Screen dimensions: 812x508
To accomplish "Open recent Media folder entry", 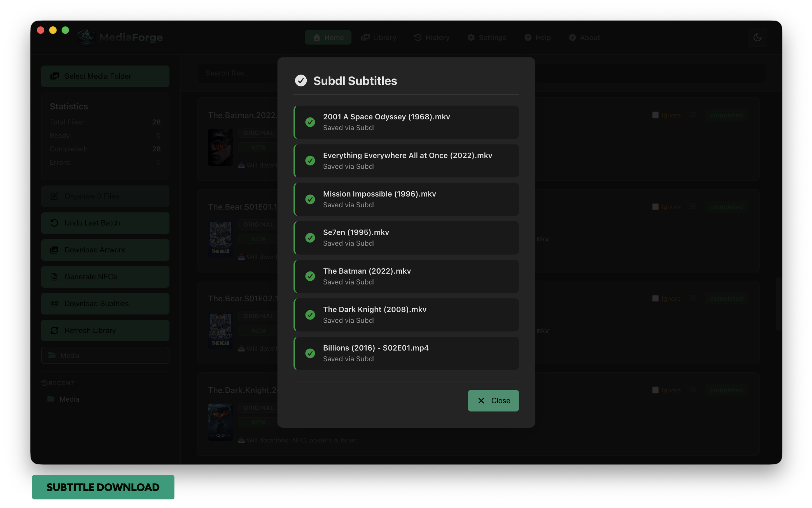I will tap(63, 399).
